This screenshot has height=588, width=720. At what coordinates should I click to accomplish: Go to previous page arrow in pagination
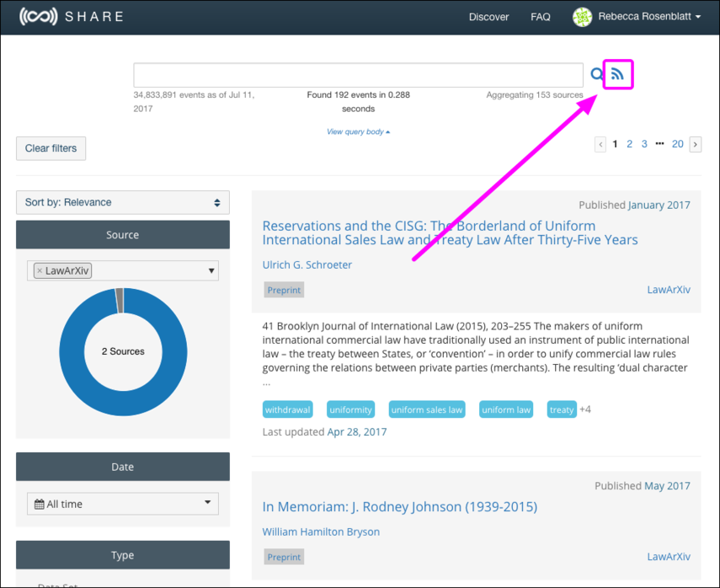[600, 144]
